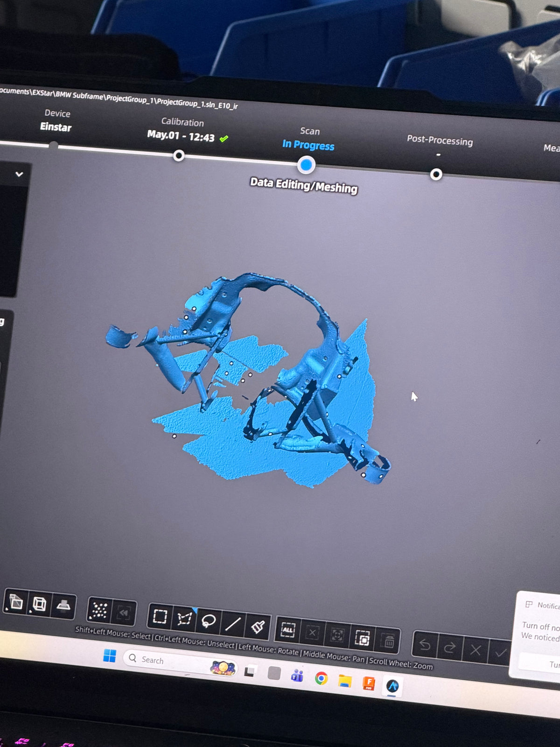Select the rectangle selection tool
The image size is (560, 747).
pos(160,616)
